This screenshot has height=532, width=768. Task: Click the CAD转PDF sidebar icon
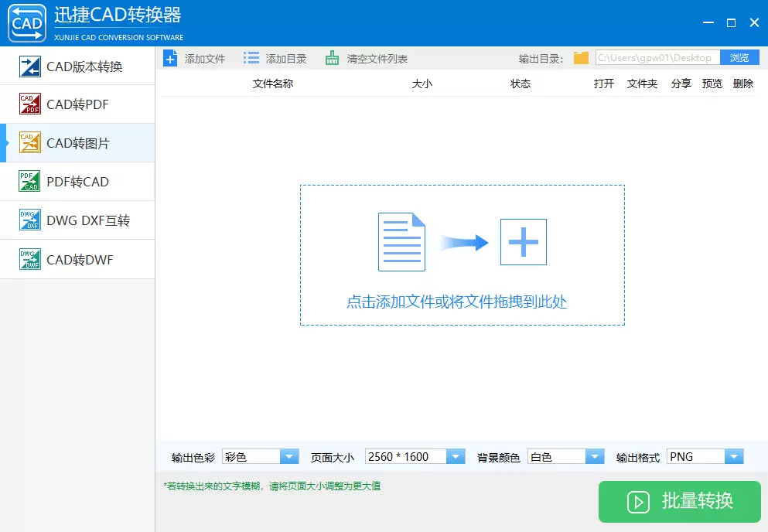(x=30, y=104)
